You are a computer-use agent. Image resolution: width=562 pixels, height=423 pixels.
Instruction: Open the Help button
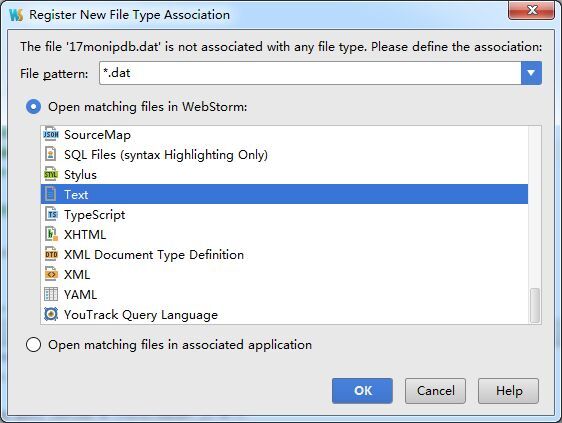point(509,391)
